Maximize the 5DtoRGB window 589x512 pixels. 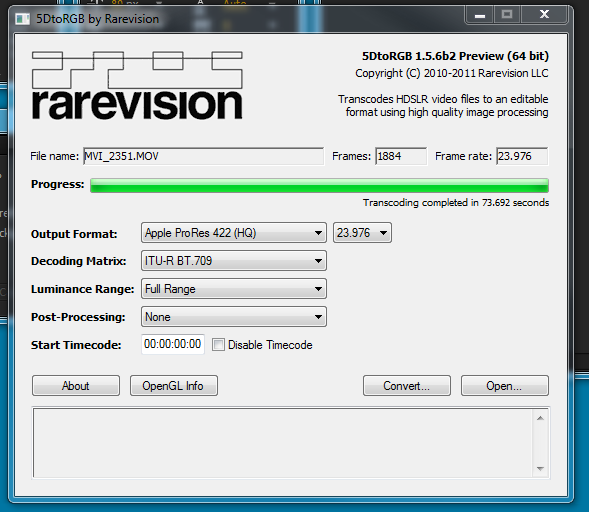coord(507,15)
